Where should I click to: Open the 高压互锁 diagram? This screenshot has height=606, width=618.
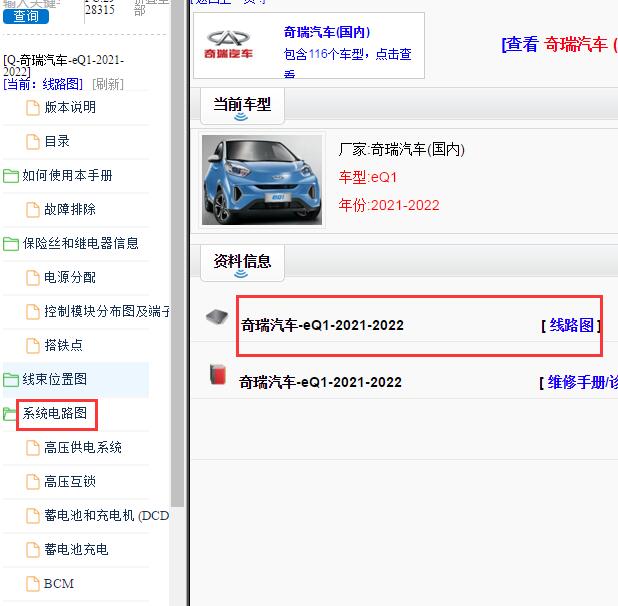click(x=70, y=481)
